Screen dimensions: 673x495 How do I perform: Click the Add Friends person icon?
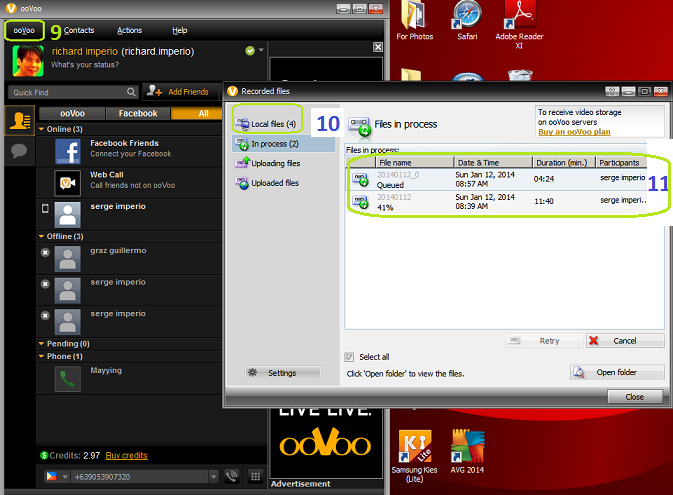[x=155, y=91]
